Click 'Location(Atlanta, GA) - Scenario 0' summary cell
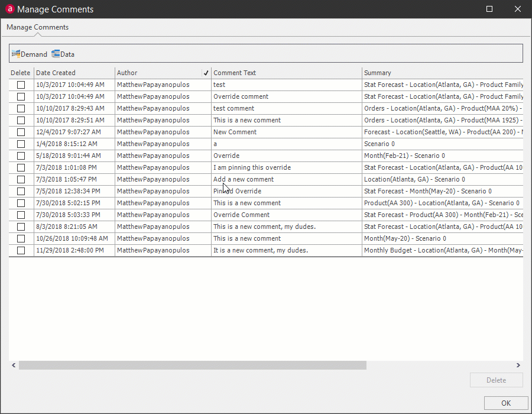The height and width of the screenshot is (414, 532). 442,180
